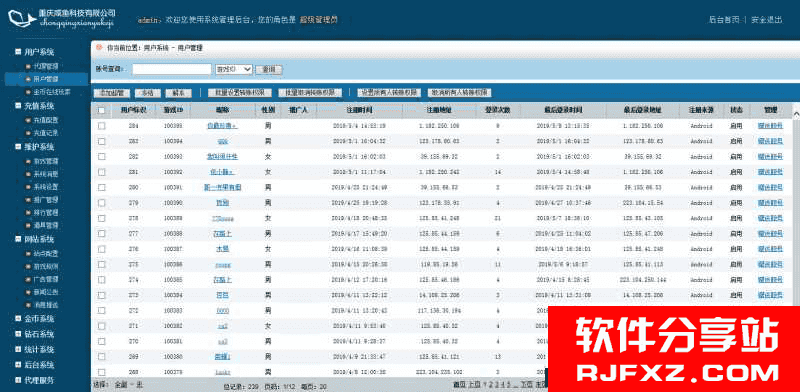
Task: Check the box for user 284
Action: coord(102,126)
